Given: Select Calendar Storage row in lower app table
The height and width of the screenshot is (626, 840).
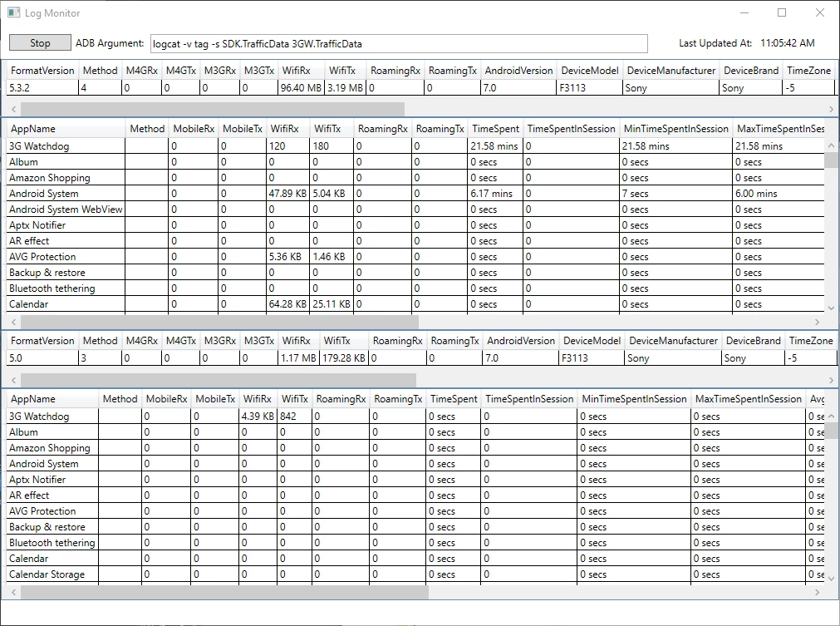Looking at the screenshot, I should pyautogui.click(x=415, y=574).
